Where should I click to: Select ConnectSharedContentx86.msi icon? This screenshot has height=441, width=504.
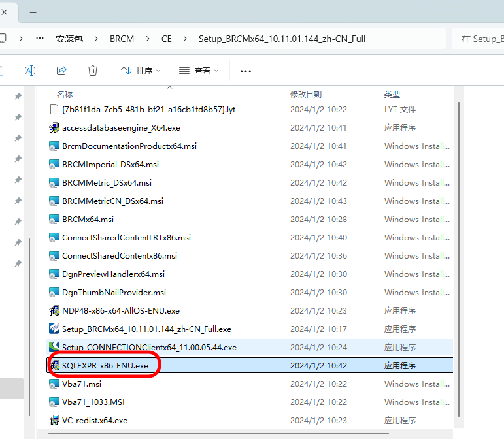click(x=54, y=256)
